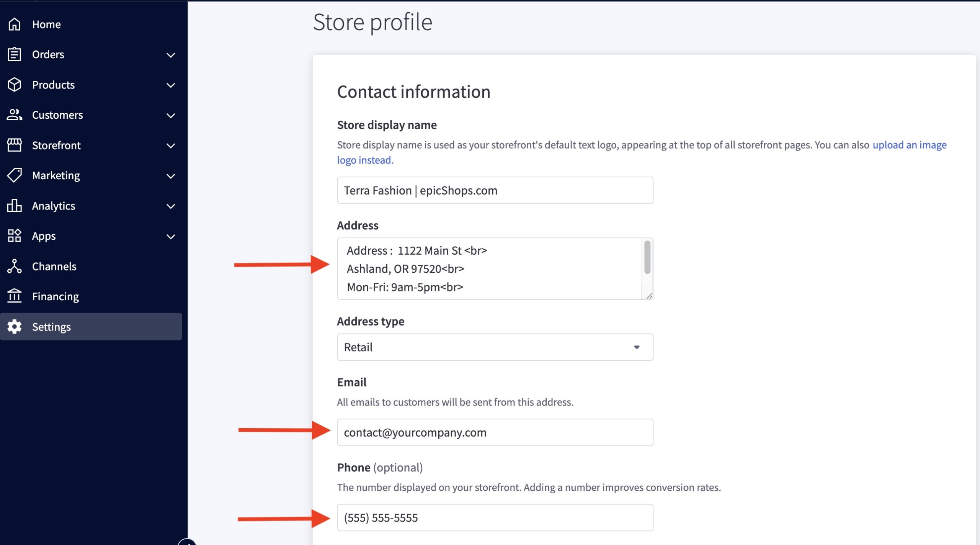Click the Marketing tag icon
The width and height of the screenshot is (980, 545).
(x=15, y=175)
